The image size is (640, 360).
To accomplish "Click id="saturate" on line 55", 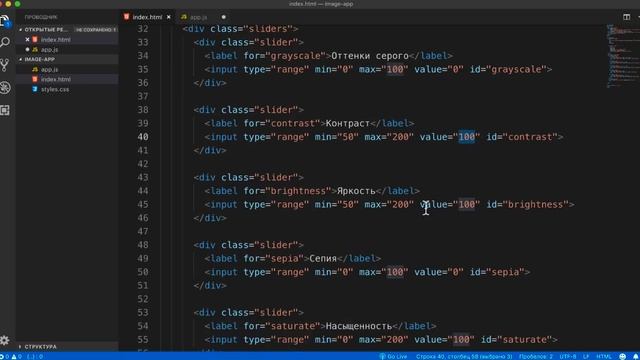I will click(x=516, y=340).
